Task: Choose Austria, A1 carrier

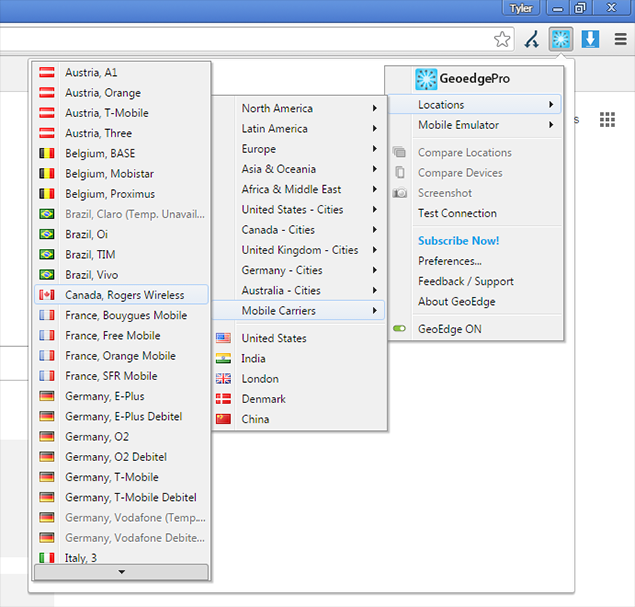Action: click(121, 72)
